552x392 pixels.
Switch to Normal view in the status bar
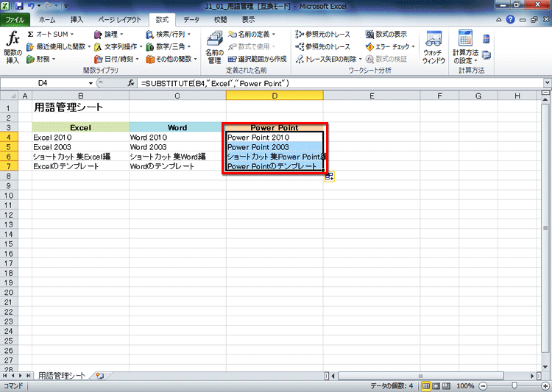(x=426, y=386)
